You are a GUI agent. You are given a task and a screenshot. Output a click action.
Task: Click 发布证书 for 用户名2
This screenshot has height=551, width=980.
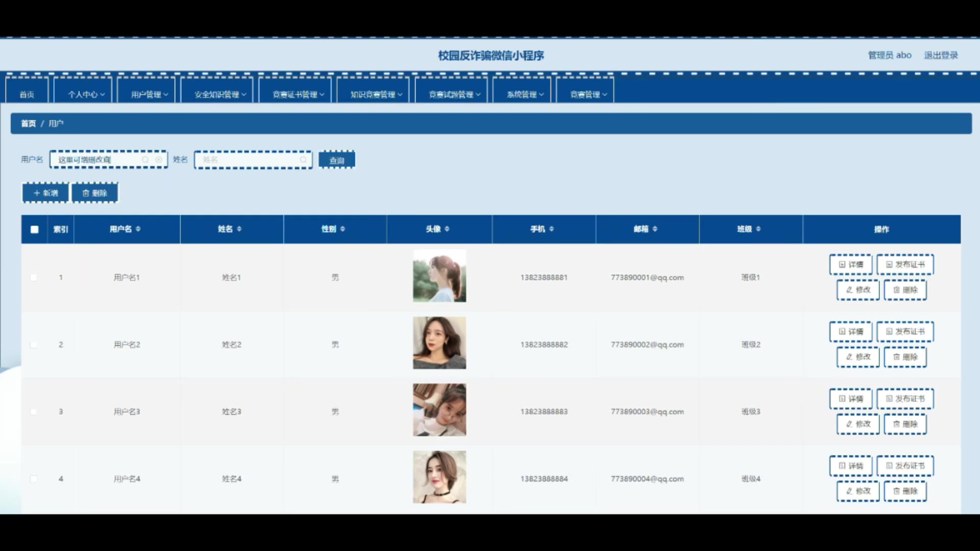[905, 332]
